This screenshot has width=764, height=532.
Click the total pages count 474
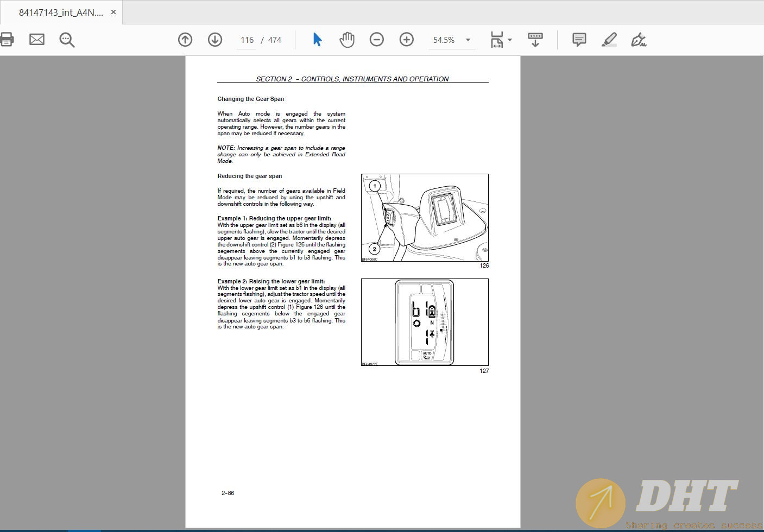click(x=275, y=40)
